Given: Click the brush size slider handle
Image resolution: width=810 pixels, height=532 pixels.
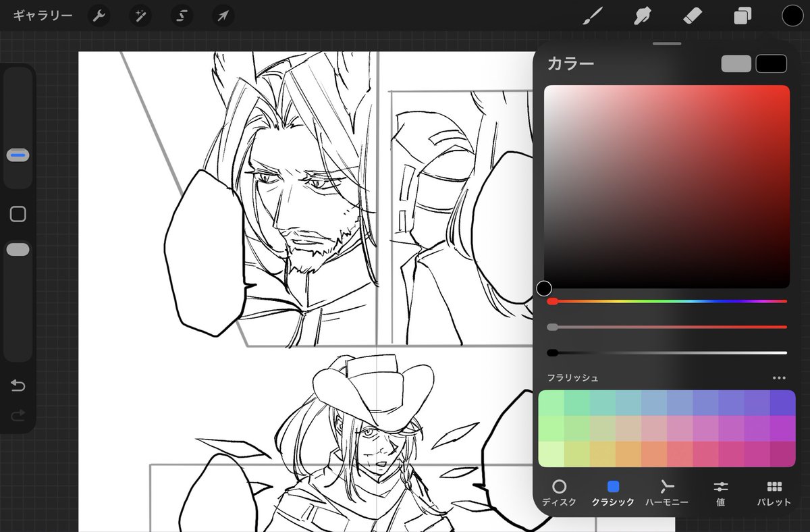Looking at the screenshot, I should pos(18,155).
